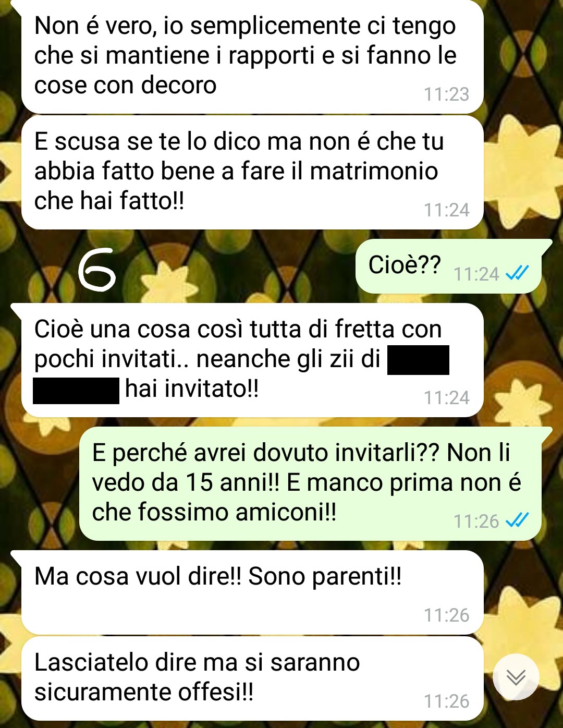Select message 'E scusa se te lo dico'
This screenshot has height=728, width=563.
(x=252, y=173)
